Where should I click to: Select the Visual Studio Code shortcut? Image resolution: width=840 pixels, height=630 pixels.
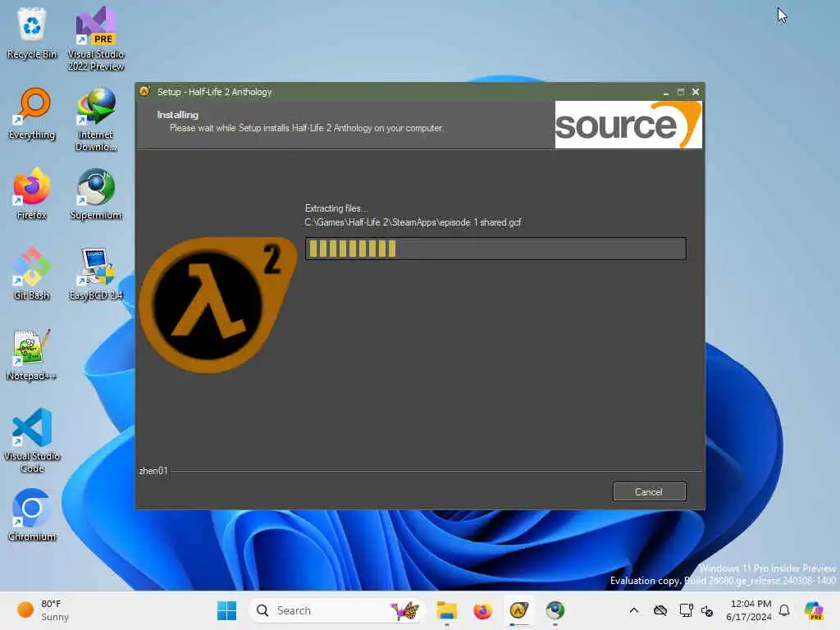pyautogui.click(x=32, y=441)
